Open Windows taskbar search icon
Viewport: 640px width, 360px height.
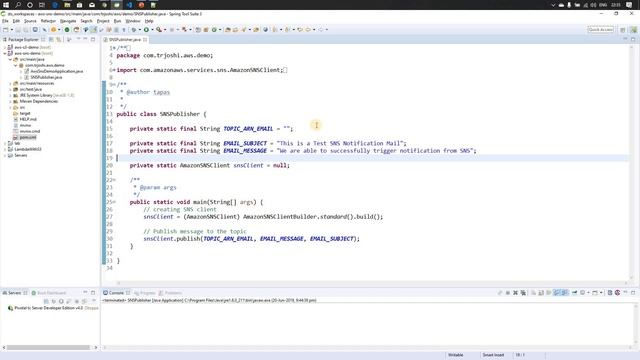point(18,5)
